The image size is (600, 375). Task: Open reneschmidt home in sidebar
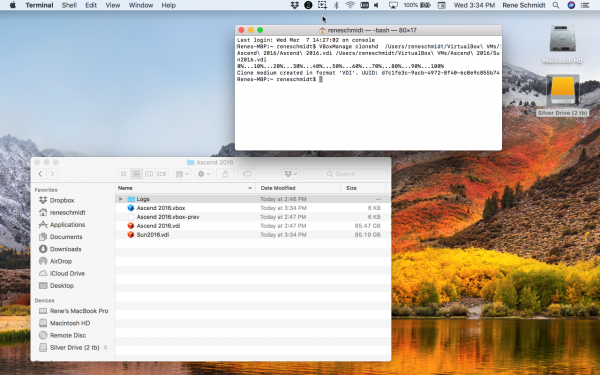[67, 212]
